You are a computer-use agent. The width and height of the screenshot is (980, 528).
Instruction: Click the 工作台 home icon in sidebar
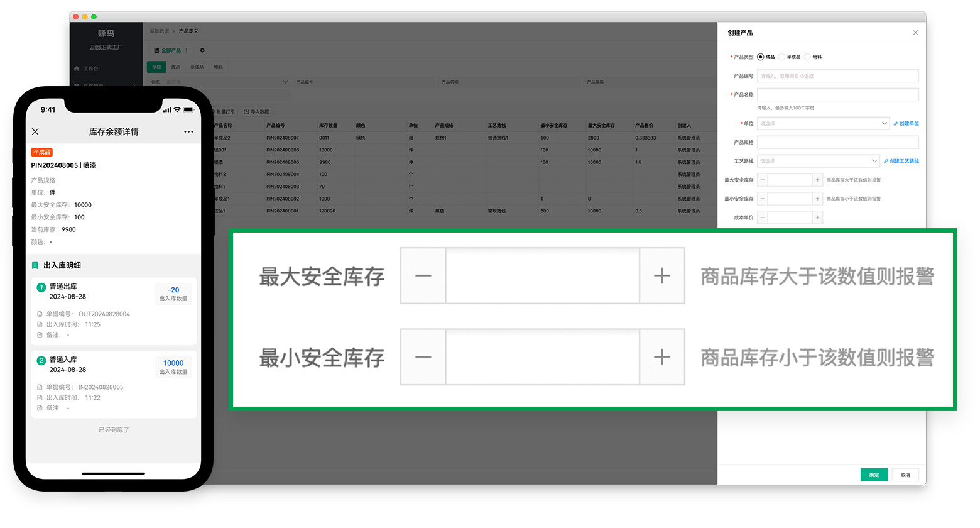(77, 69)
